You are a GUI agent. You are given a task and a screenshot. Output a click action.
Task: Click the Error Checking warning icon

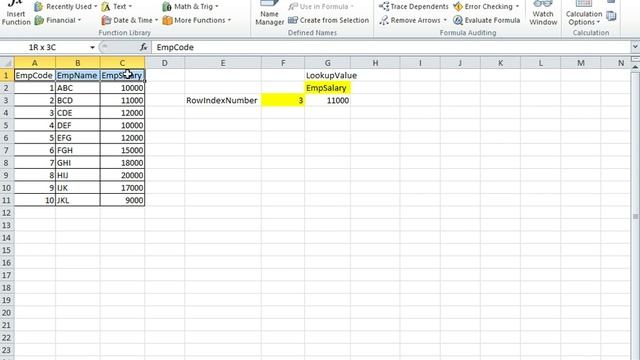[458, 7]
